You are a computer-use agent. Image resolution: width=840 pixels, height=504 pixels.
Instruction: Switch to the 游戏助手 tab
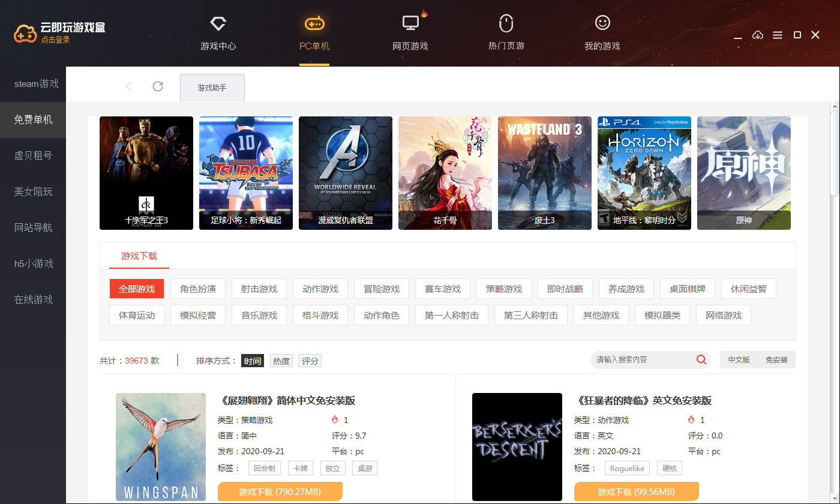click(x=212, y=88)
